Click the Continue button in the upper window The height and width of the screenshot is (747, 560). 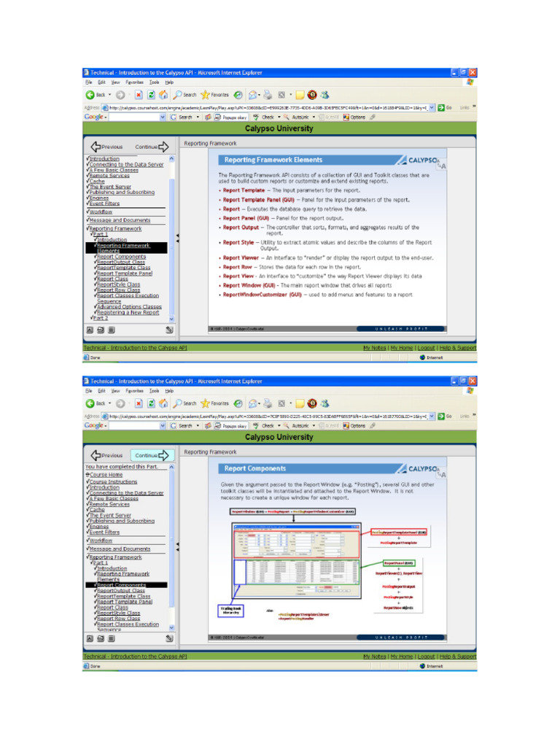click(x=152, y=147)
